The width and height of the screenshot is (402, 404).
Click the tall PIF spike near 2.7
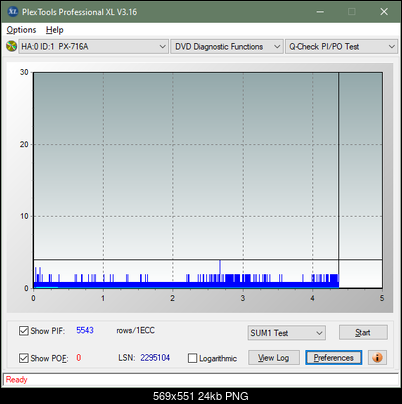220,271
